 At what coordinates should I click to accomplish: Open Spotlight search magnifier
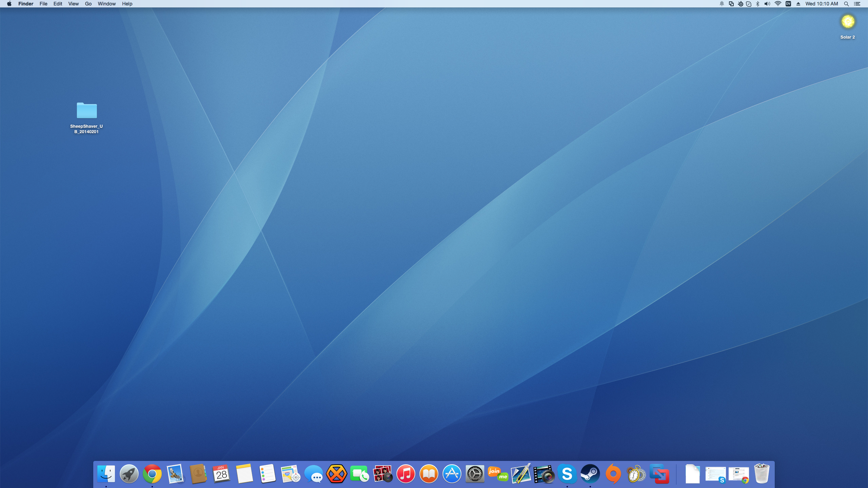click(x=846, y=4)
